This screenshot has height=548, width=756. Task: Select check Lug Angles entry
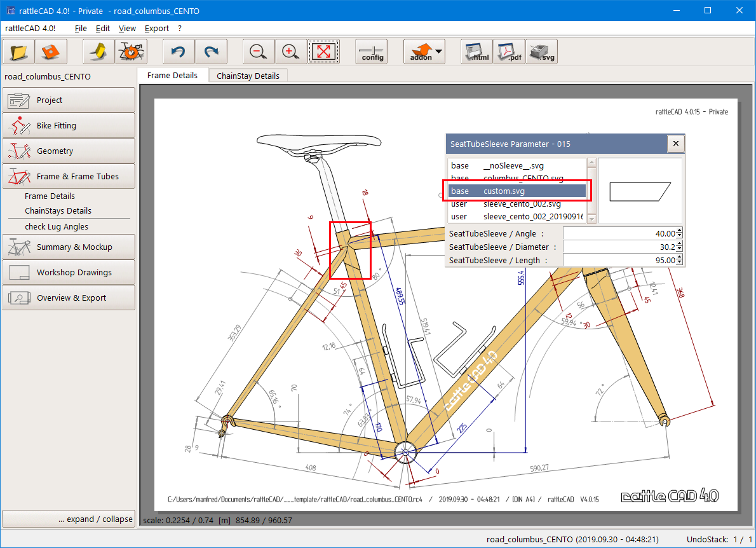[57, 227]
